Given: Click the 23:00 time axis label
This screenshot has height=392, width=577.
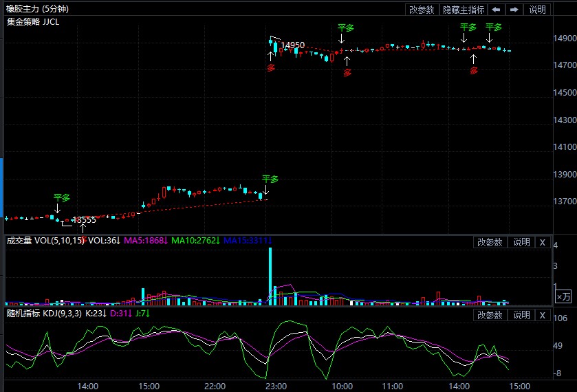Looking at the screenshot, I should [x=276, y=386].
